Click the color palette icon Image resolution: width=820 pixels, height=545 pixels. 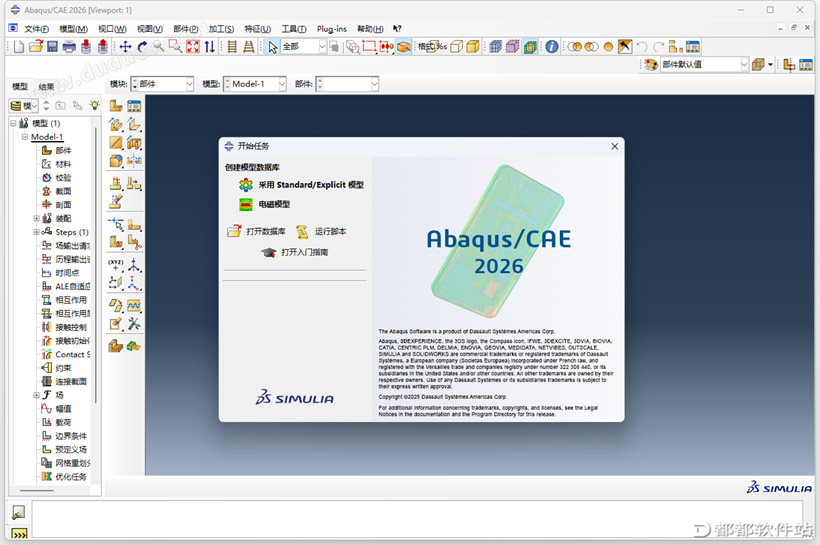click(651, 64)
